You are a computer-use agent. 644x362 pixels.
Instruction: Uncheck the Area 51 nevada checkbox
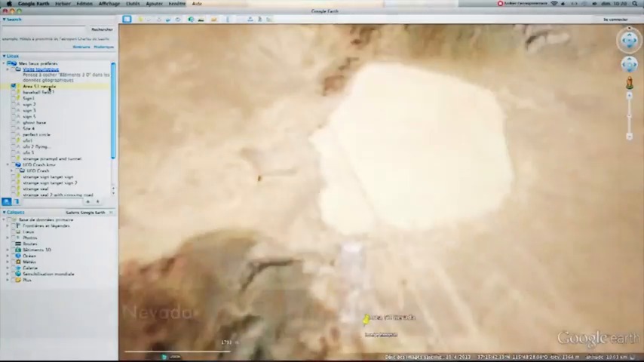[x=13, y=86]
